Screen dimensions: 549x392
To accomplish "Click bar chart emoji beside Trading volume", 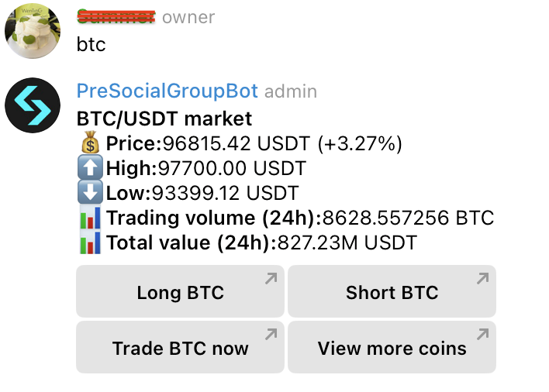I will (90, 217).
